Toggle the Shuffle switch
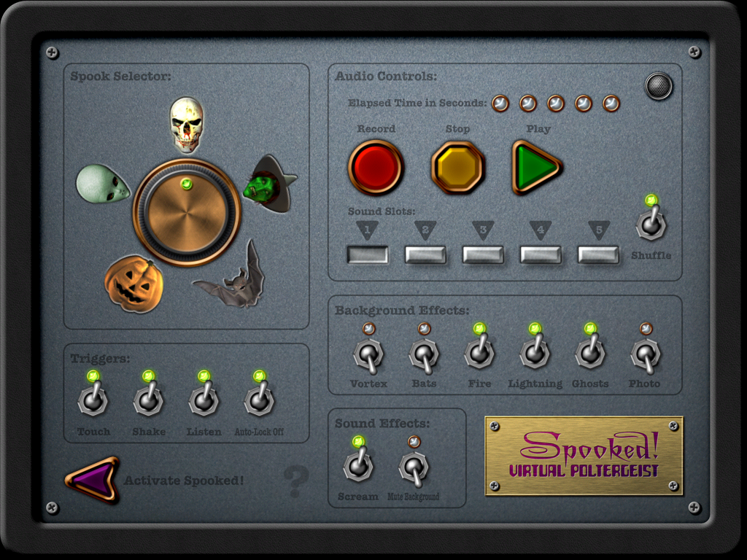This screenshot has width=747, height=560. point(651,225)
